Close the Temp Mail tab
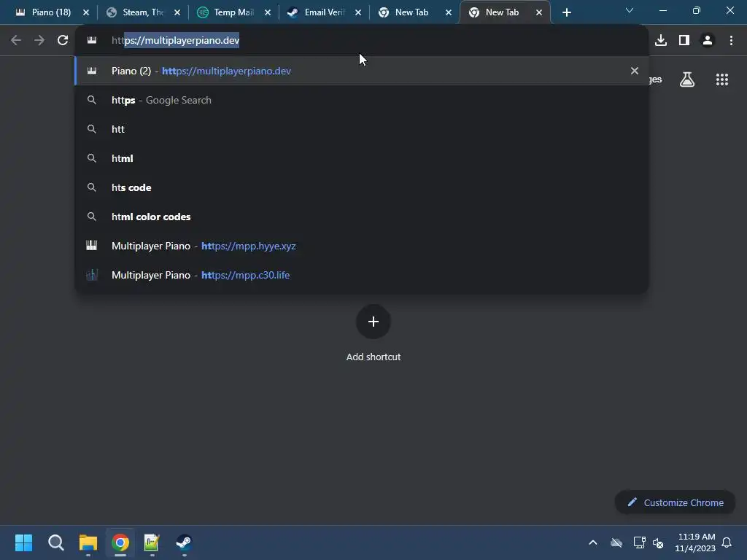This screenshot has height=560, width=747. [x=268, y=12]
